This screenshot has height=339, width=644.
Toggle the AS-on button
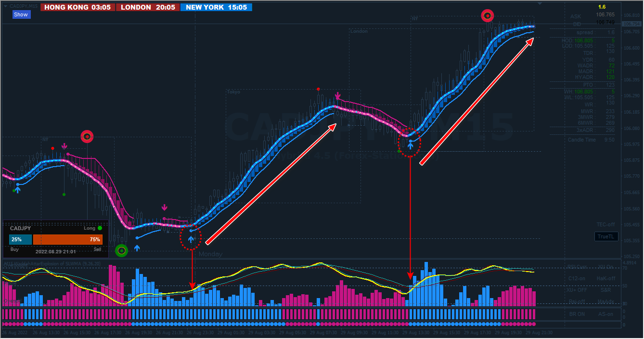click(606, 314)
